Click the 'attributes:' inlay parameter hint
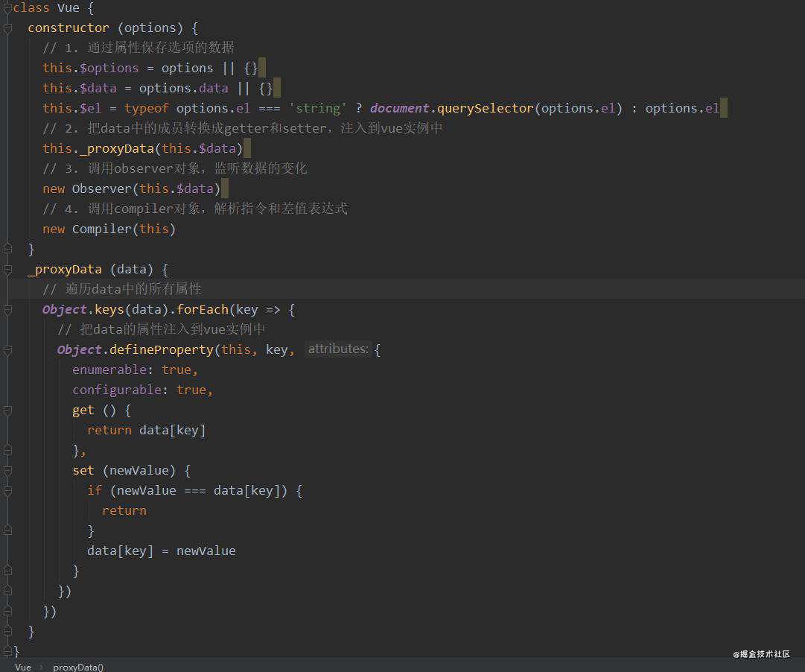Screen dimensions: 805x672 338,349
